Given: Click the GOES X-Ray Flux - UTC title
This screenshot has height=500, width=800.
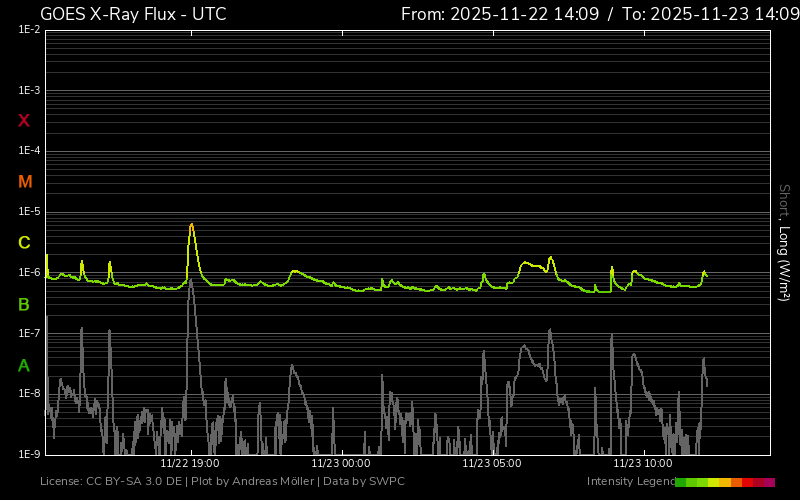Looking at the screenshot, I should tap(133, 14).
